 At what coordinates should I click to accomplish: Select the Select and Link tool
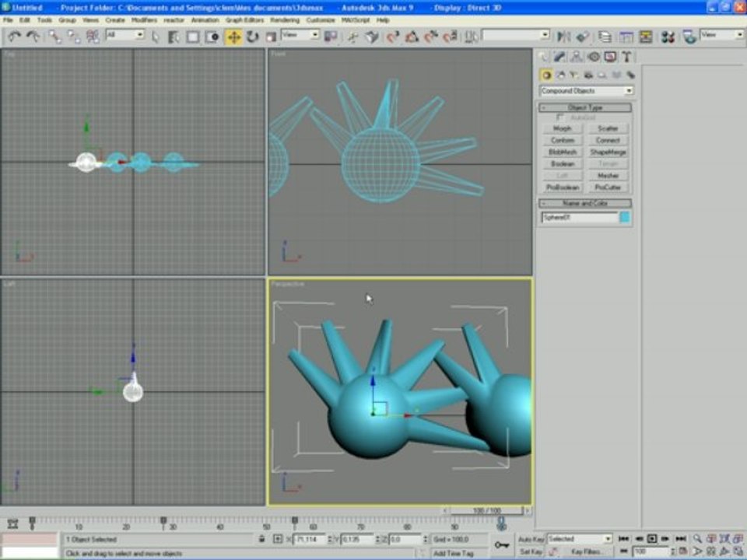pos(54,37)
